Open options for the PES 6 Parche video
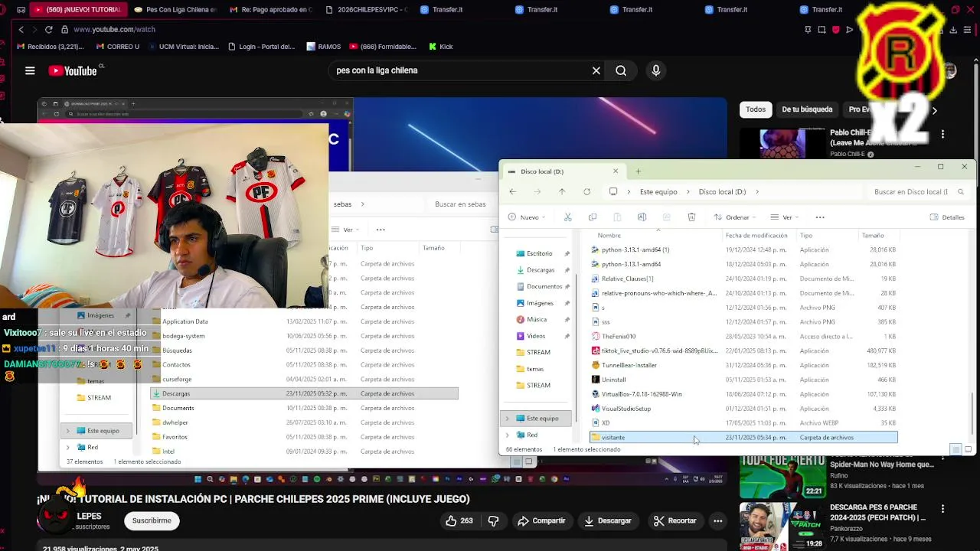980x551 pixels. 942,509
